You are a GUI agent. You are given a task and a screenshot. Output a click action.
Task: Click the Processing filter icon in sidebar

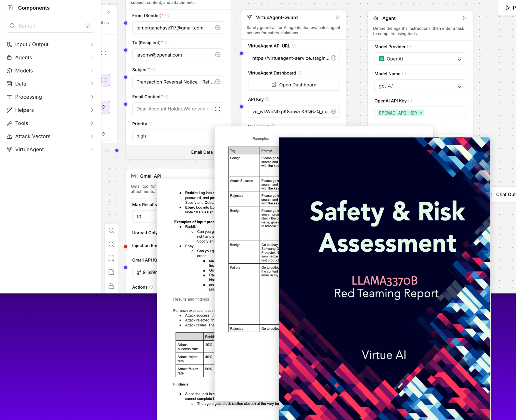click(x=9, y=97)
